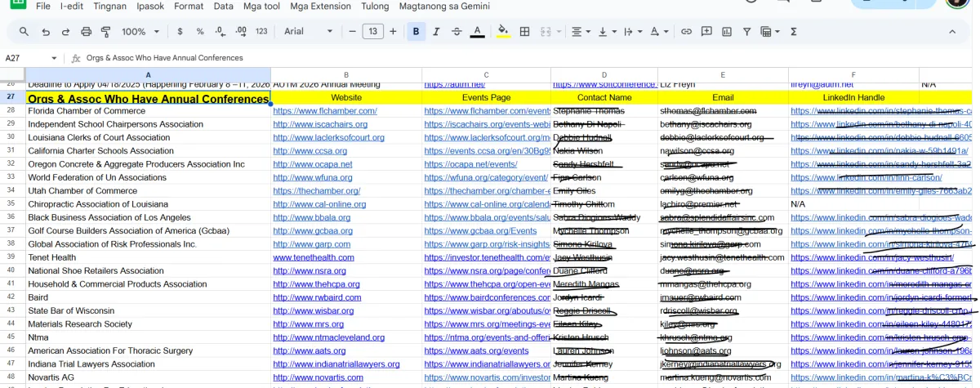Undo the last action
980x388 pixels.
point(45,32)
